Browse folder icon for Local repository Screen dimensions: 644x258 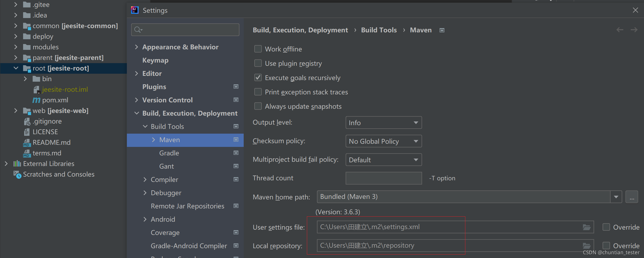pos(587,246)
